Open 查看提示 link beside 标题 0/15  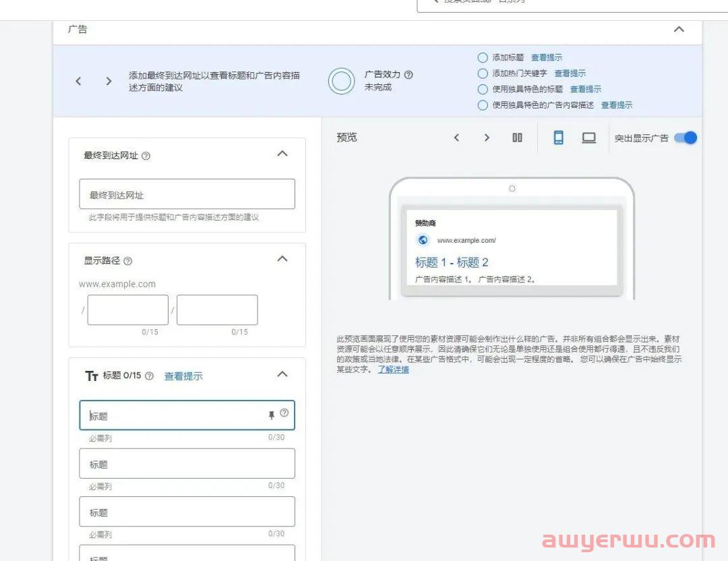(183, 376)
